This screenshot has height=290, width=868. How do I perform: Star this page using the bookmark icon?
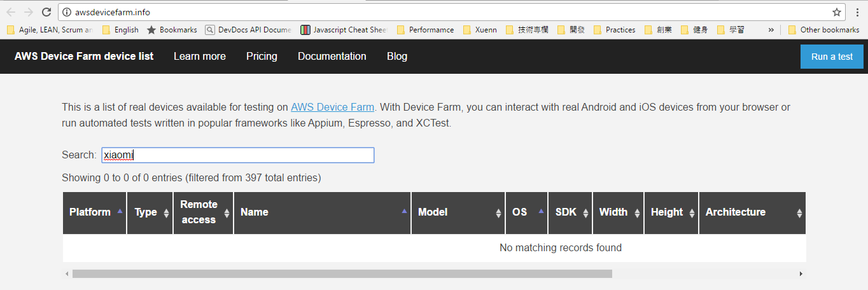837,12
